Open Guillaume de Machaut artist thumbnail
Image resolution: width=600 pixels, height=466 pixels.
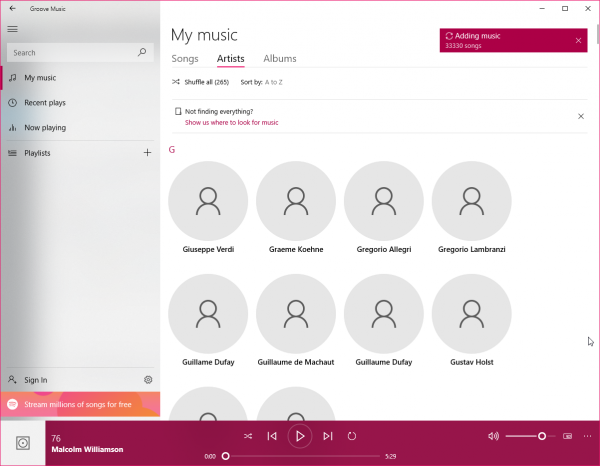pos(296,314)
